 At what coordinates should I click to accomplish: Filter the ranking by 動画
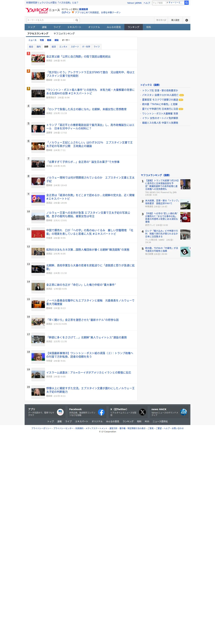pyautogui.click(x=49, y=40)
